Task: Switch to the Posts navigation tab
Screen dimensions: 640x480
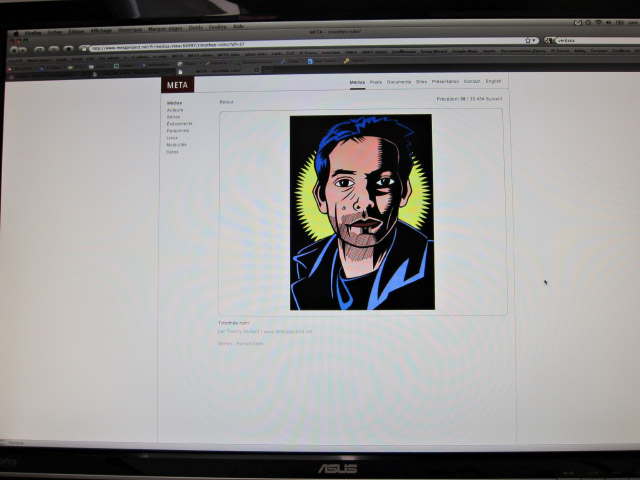Action: 376,82
